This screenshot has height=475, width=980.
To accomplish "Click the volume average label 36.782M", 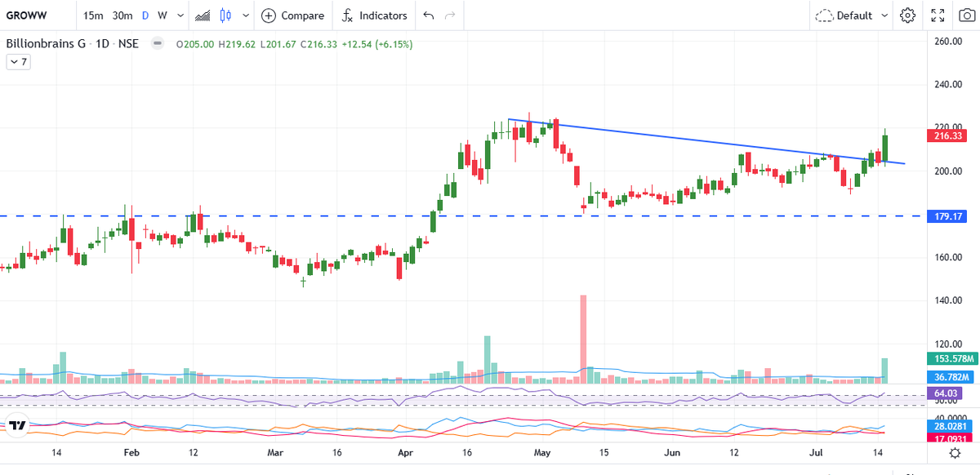I will click(951, 377).
